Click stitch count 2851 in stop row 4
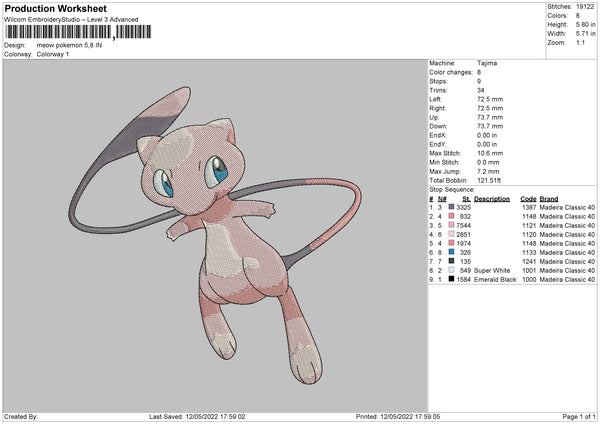The height and width of the screenshot is (424, 600). [x=464, y=235]
